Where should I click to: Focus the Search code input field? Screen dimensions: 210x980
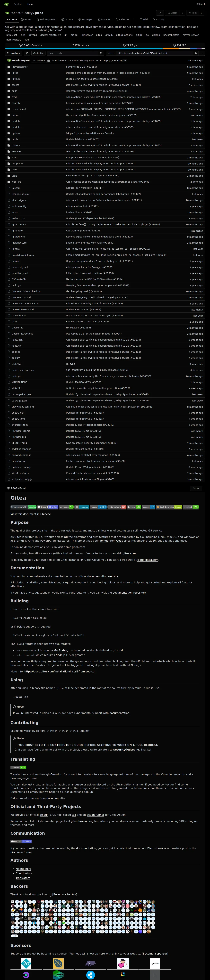73,53
